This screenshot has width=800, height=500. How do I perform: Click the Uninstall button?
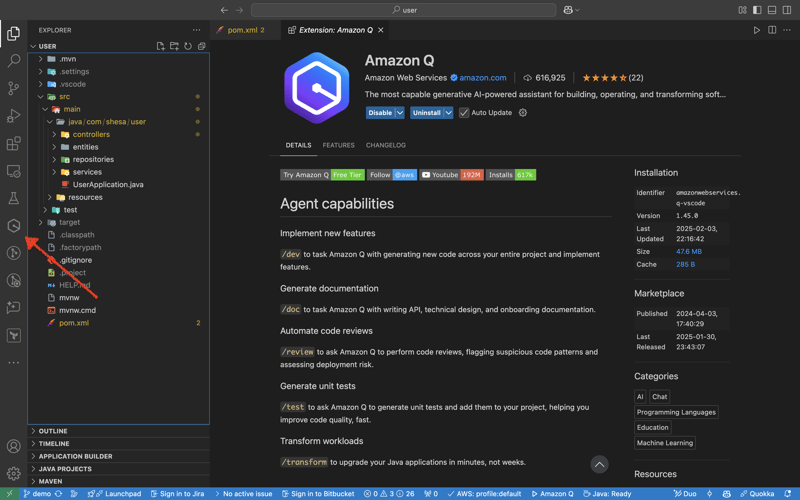coord(426,113)
